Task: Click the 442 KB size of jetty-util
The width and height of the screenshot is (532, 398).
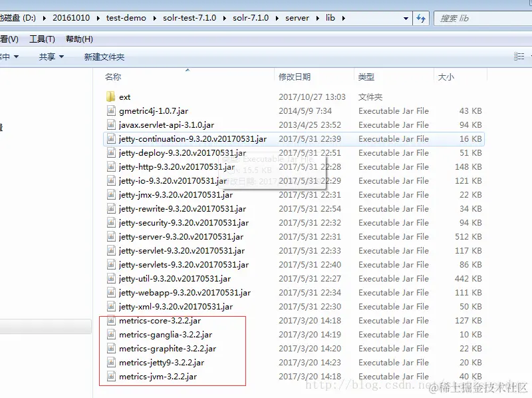Action: pyautogui.click(x=468, y=279)
